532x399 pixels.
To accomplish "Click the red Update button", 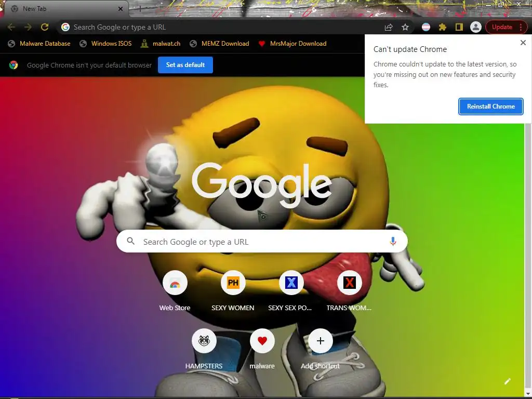I will (502, 27).
